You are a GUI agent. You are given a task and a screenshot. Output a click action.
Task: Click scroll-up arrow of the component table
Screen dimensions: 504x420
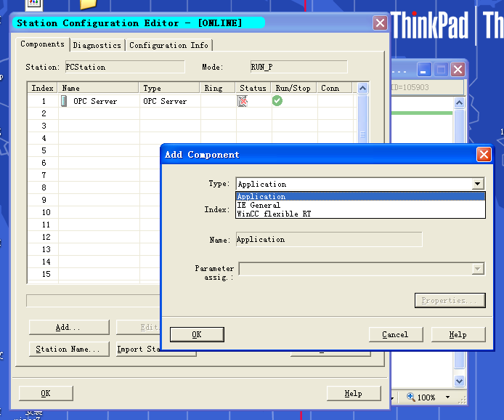pyautogui.click(x=362, y=88)
